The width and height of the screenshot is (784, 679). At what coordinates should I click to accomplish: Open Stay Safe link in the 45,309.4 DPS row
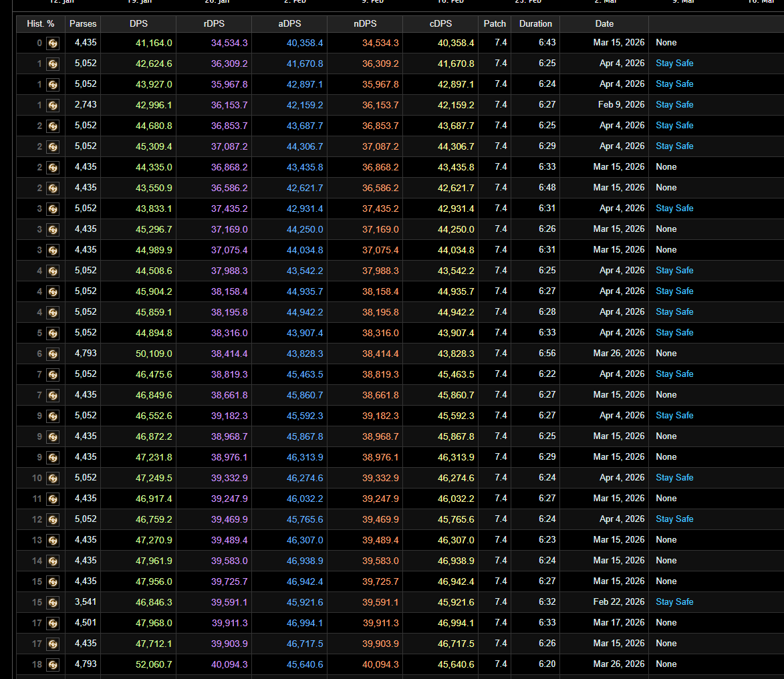click(674, 146)
